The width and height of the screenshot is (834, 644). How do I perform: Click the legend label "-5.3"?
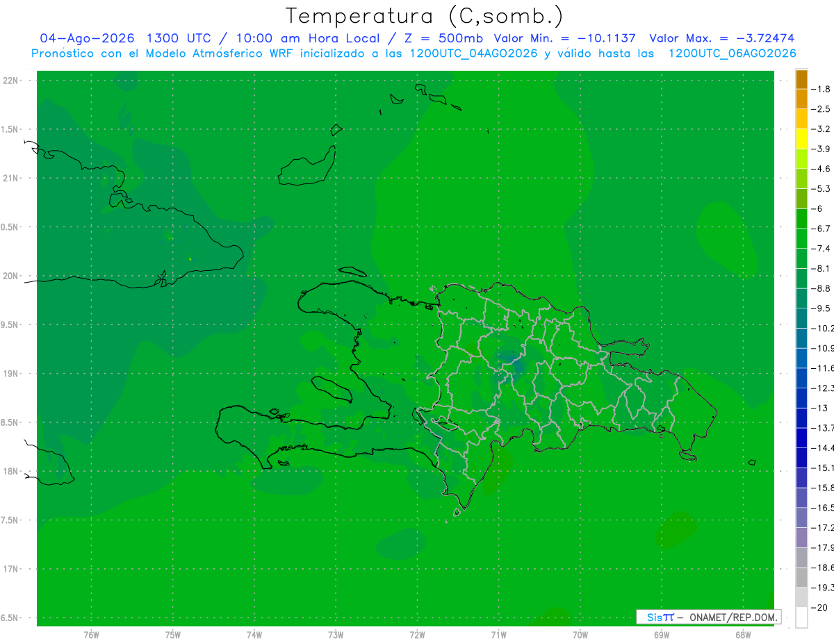[x=821, y=189]
